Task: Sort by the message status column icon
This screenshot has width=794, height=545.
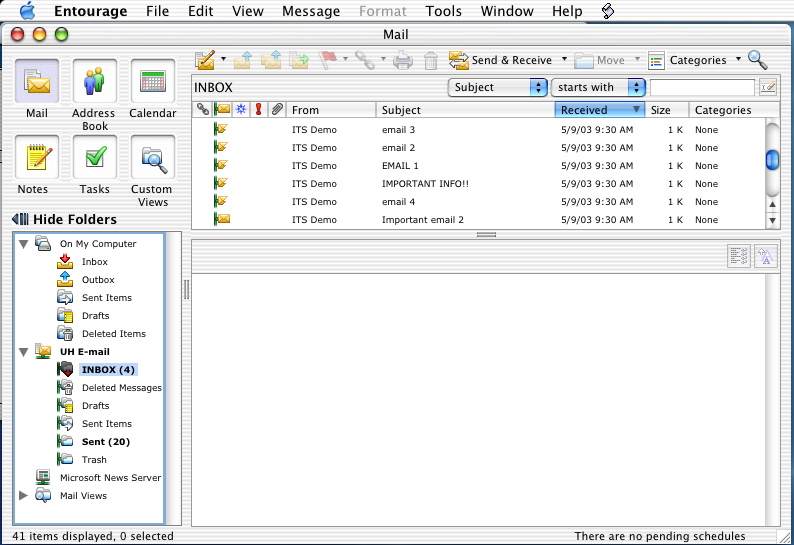Action: [222, 109]
